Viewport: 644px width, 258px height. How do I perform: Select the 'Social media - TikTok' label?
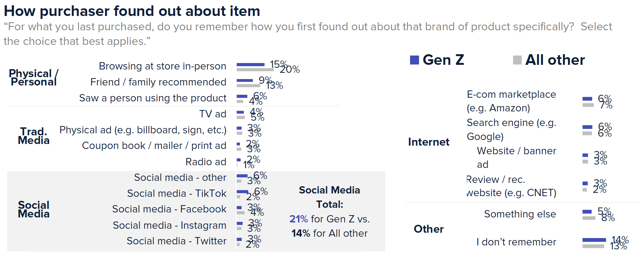[176, 193]
